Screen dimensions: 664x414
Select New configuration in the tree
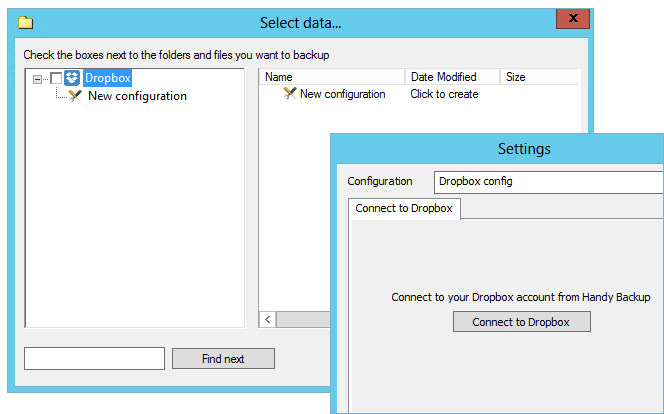pos(137,96)
